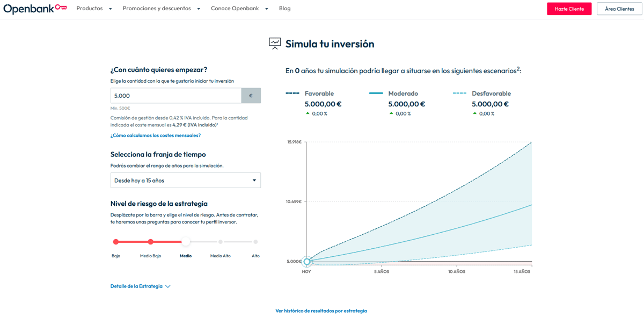This screenshot has width=644, height=317.
Task: Click the chart icon next to 'Simula tu inversión'
Action: (275, 44)
